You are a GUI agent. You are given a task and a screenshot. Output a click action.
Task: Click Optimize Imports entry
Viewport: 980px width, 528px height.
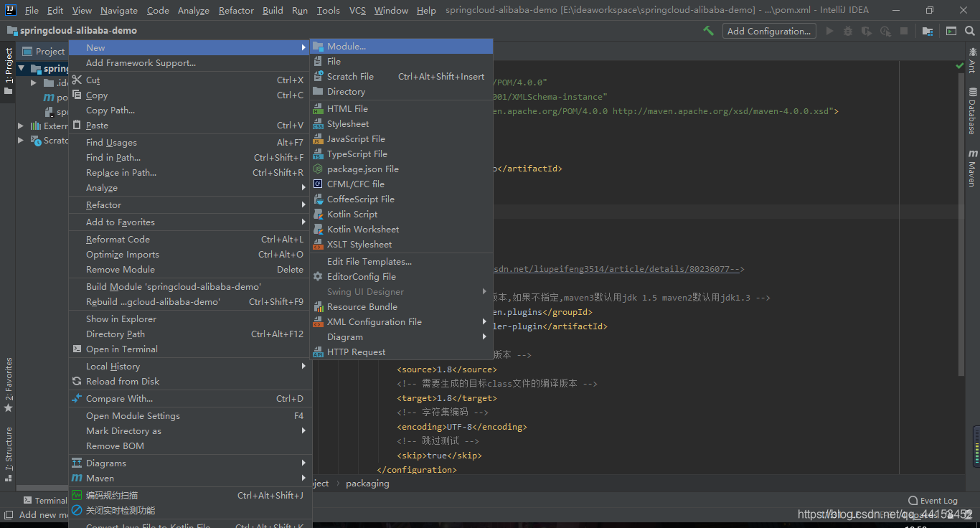click(x=190, y=254)
